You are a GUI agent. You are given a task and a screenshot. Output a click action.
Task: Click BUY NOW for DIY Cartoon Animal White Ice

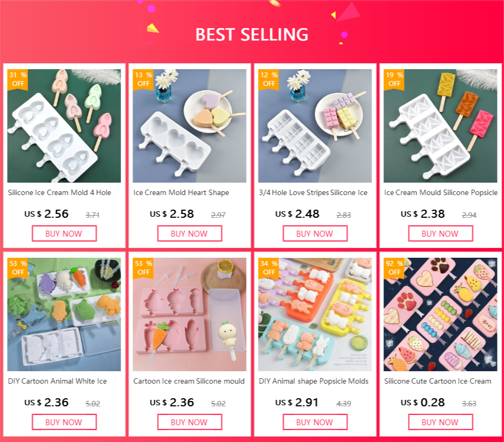pos(64,422)
